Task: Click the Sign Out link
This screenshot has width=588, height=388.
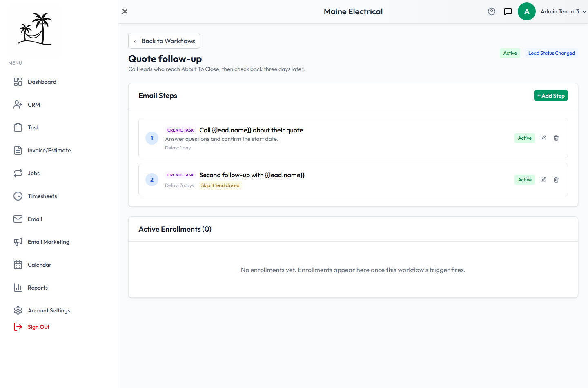Action: coord(38,327)
